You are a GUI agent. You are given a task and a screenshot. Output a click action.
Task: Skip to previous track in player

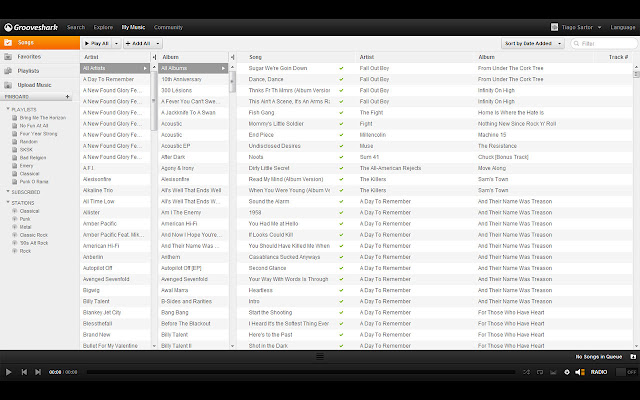(x=24, y=372)
